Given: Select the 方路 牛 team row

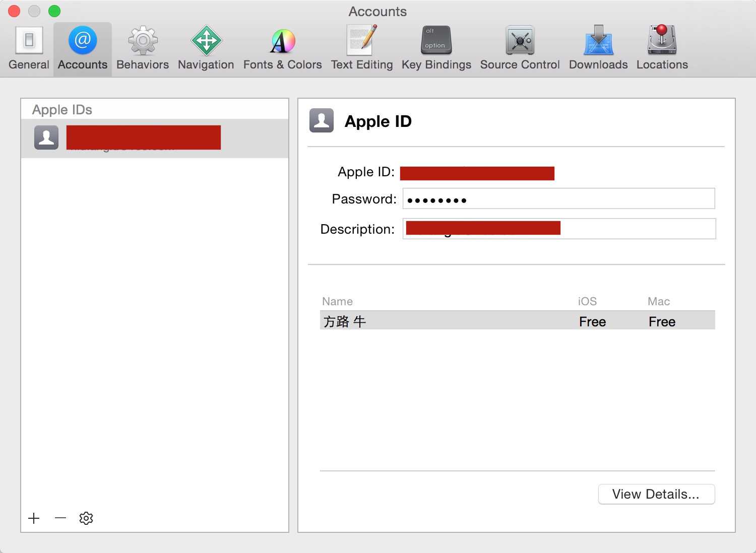Looking at the screenshot, I should (518, 321).
